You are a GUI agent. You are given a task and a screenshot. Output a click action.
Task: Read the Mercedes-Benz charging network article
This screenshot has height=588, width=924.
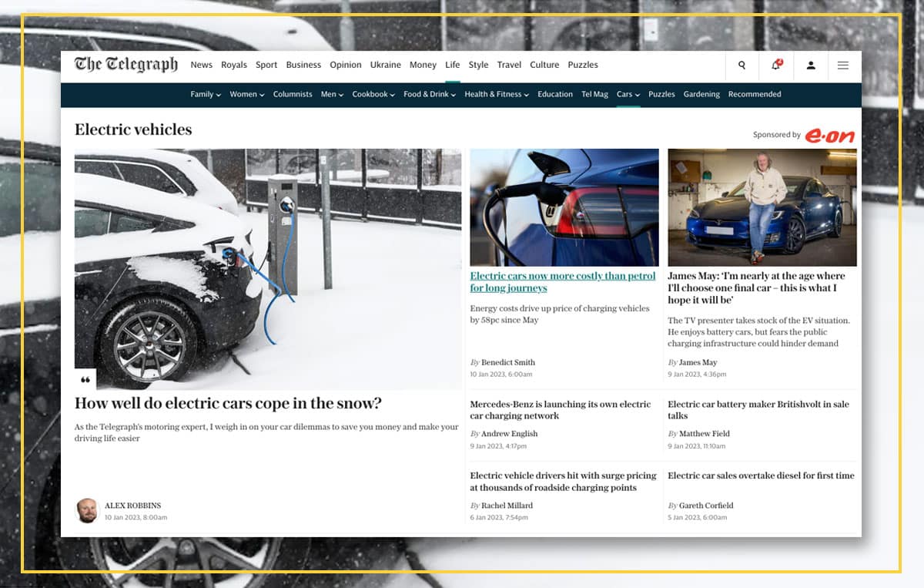pyautogui.click(x=560, y=410)
